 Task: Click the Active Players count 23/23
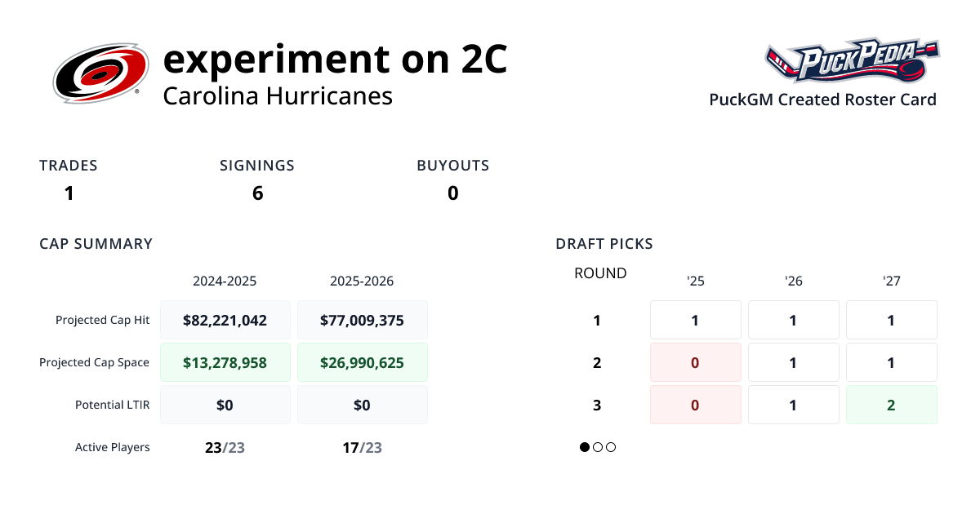coord(225,447)
